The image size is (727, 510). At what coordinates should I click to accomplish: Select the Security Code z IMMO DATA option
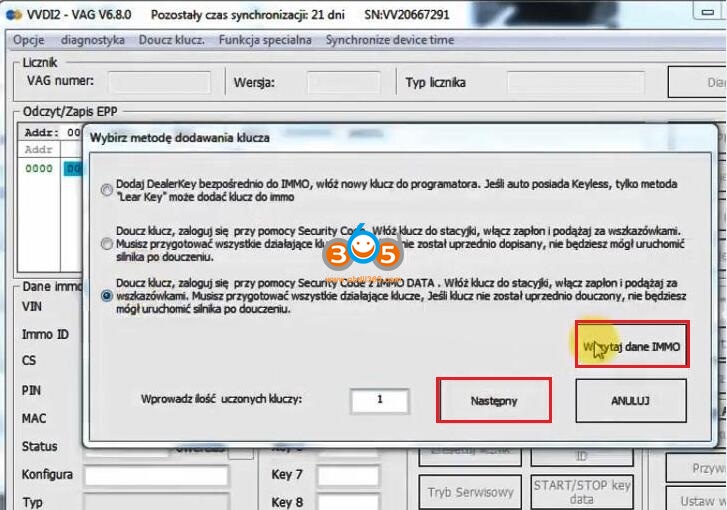click(x=107, y=295)
